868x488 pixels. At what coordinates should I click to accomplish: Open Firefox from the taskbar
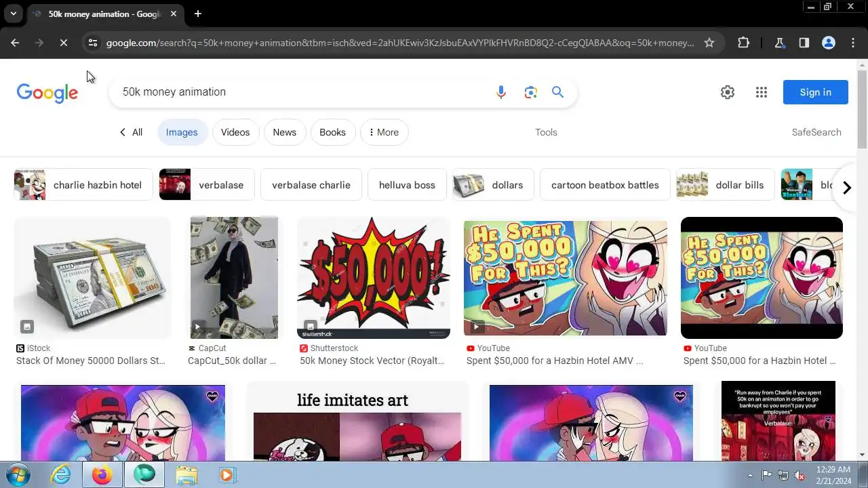tap(102, 475)
